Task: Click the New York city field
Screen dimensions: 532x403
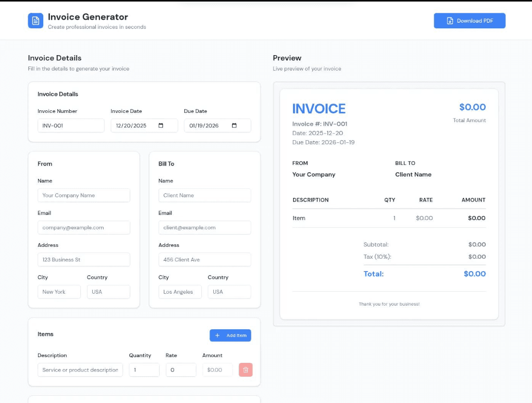Action: 59,292
